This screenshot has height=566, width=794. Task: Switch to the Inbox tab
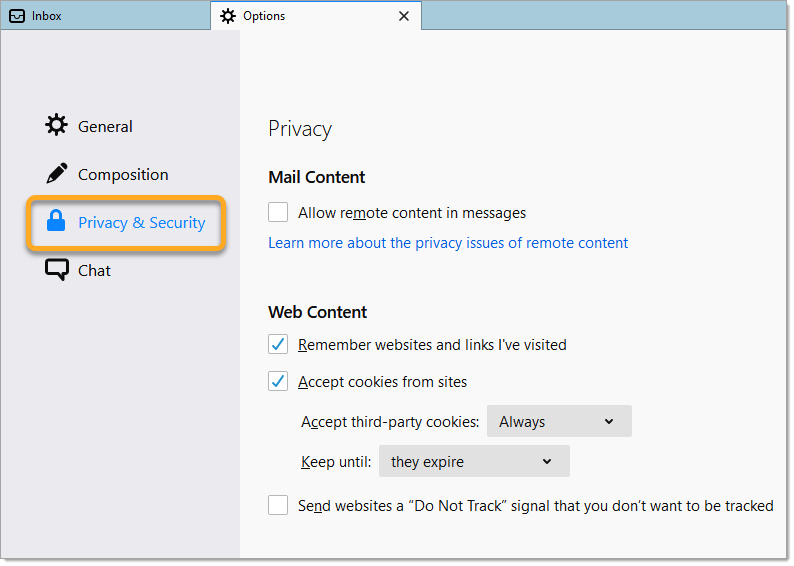(x=46, y=16)
